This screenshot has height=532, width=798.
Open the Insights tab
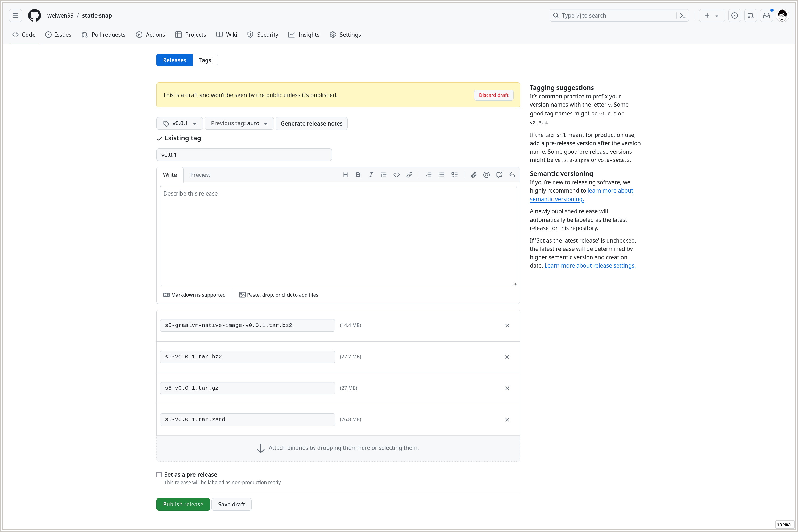(x=304, y=35)
